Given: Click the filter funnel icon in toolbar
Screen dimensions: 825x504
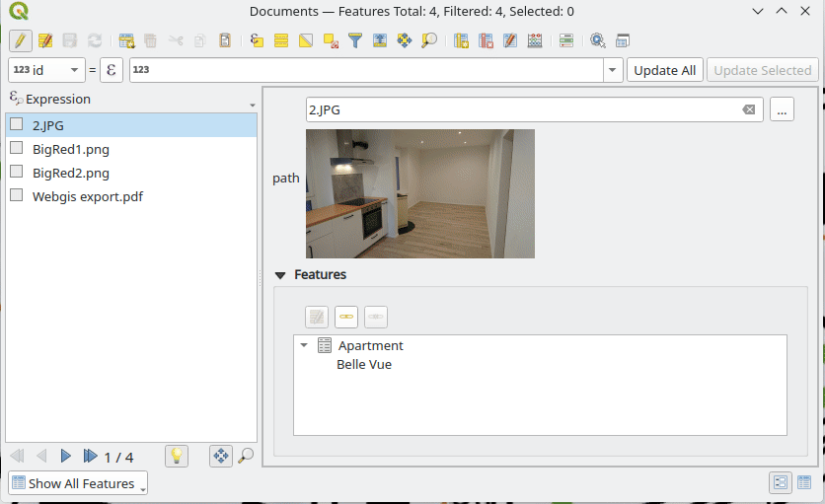Looking at the screenshot, I should point(354,40).
